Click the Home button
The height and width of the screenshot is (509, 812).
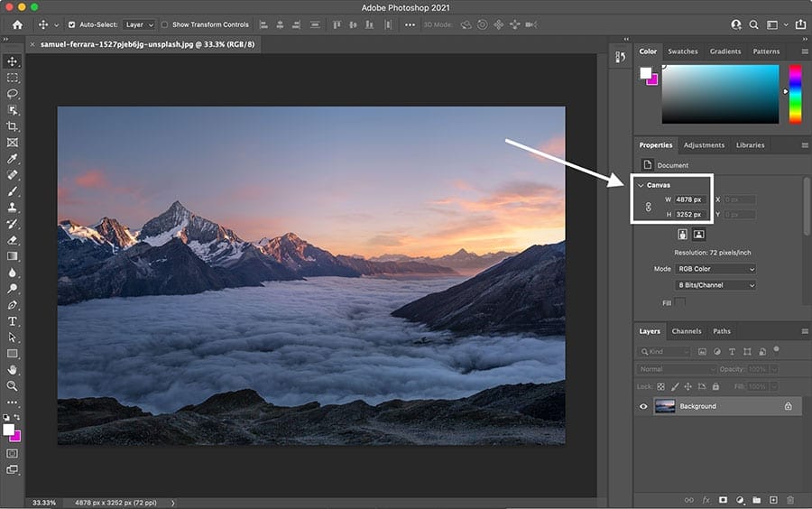17,24
